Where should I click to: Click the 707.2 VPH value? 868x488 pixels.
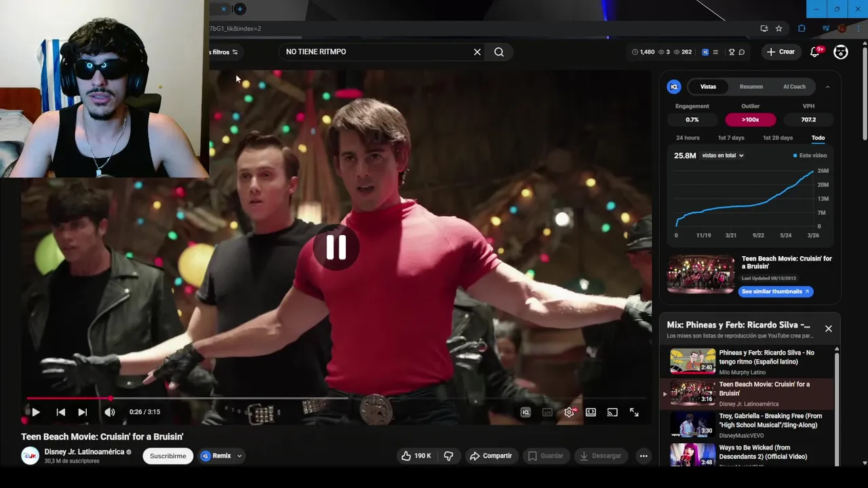pos(808,120)
